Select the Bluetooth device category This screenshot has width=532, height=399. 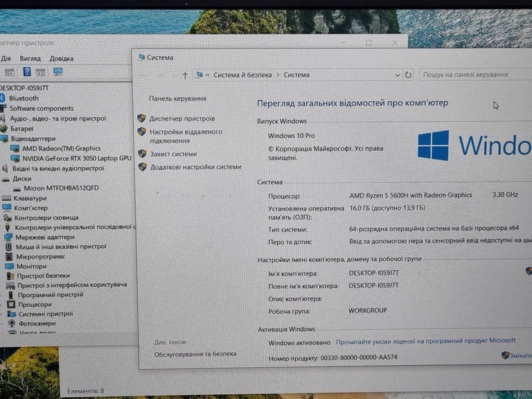pos(24,98)
